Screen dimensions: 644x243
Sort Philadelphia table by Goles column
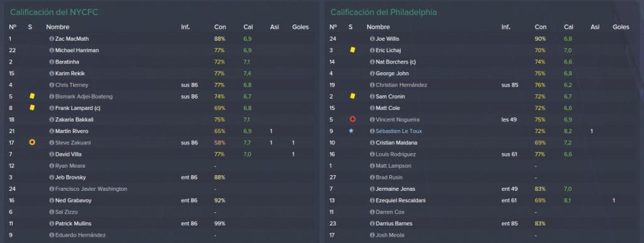621,27
